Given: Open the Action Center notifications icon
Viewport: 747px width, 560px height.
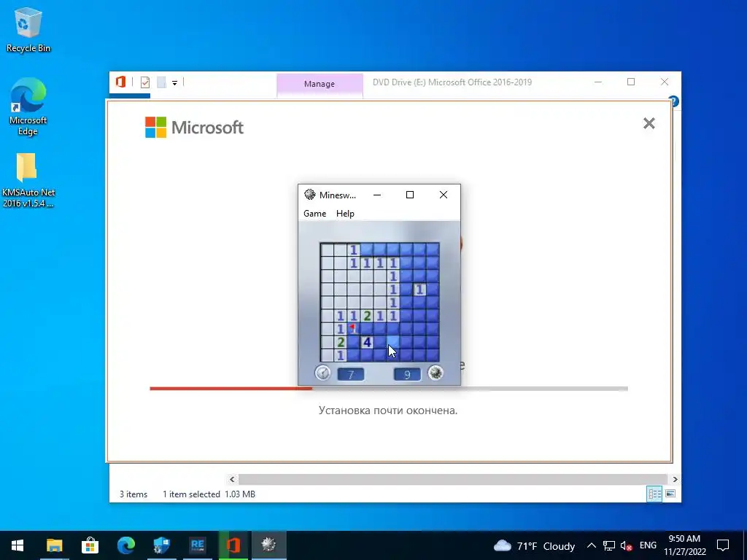Looking at the screenshot, I should [x=723, y=545].
